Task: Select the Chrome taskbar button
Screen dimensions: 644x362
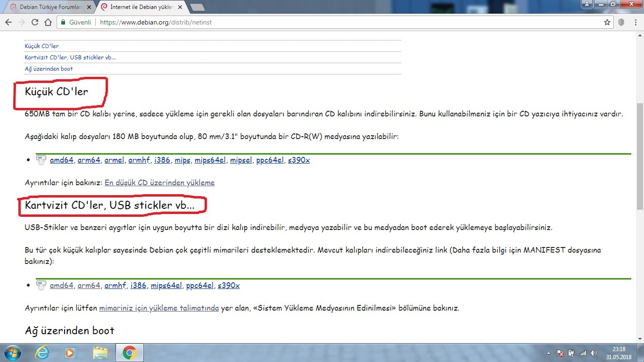Action: tap(129, 353)
